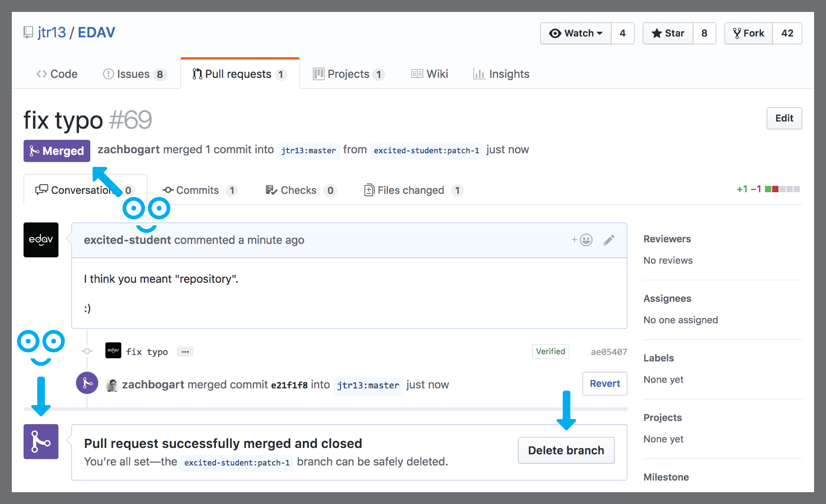Open merged commit e21f1f8
The image size is (826, 504).
point(289,385)
